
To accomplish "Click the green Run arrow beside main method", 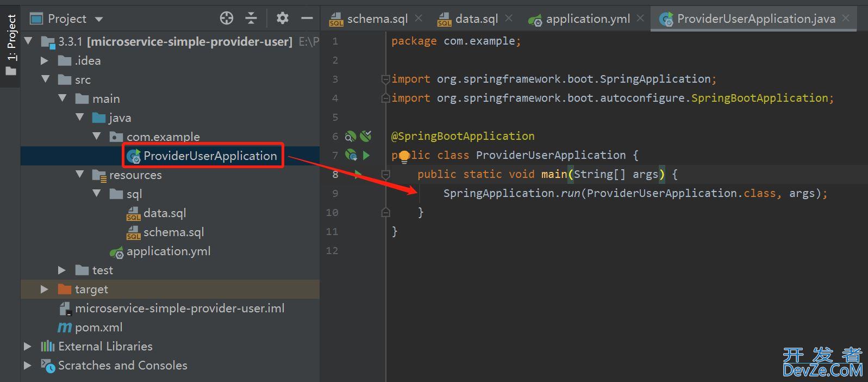I will [x=358, y=174].
